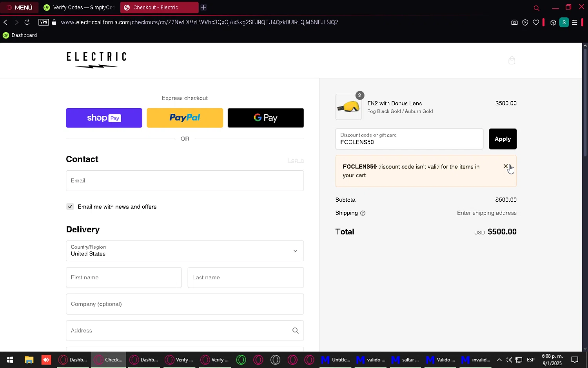Focus the Company (optional) field
Viewport: 588px width, 368px height.
pyautogui.click(x=185, y=304)
